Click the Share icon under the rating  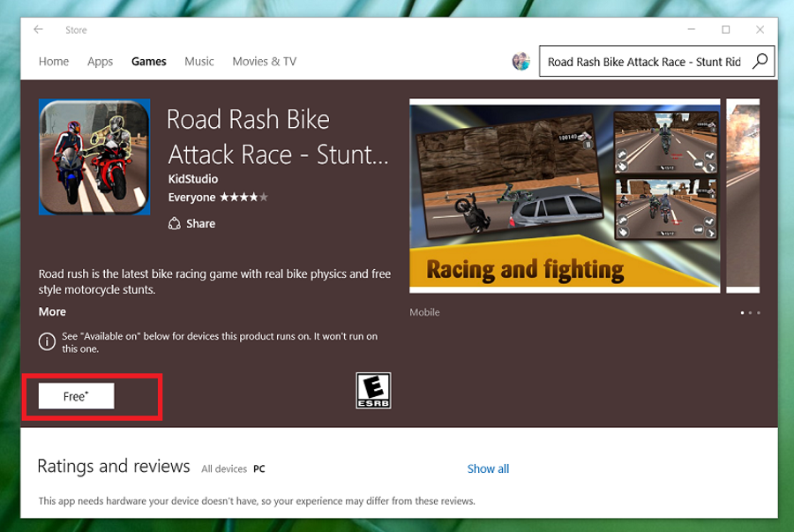tap(175, 224)
